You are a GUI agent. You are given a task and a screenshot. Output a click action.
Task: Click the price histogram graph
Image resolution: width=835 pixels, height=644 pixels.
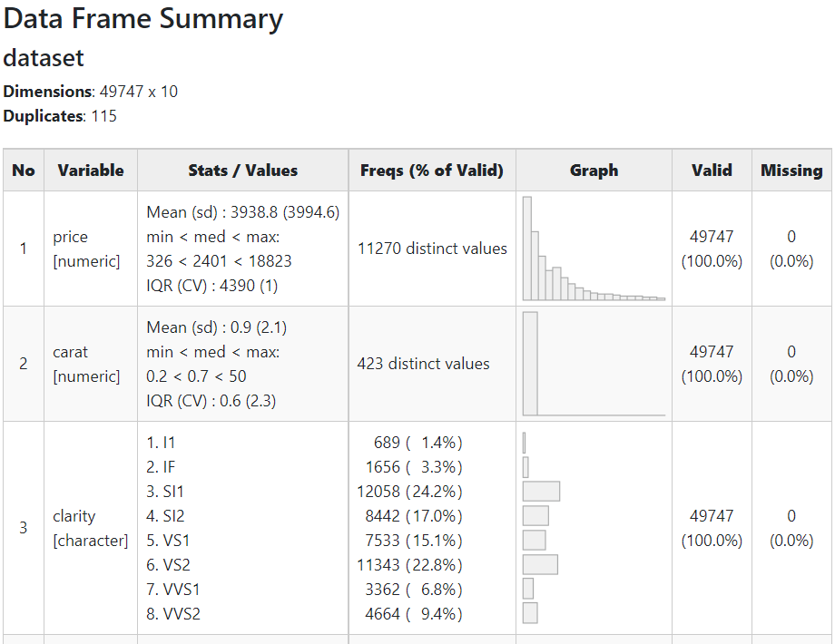pos(594,249)
